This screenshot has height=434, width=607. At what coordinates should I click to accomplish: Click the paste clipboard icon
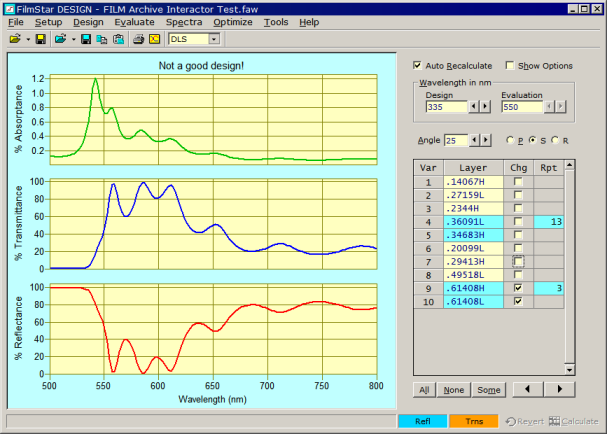click(118, 39)
